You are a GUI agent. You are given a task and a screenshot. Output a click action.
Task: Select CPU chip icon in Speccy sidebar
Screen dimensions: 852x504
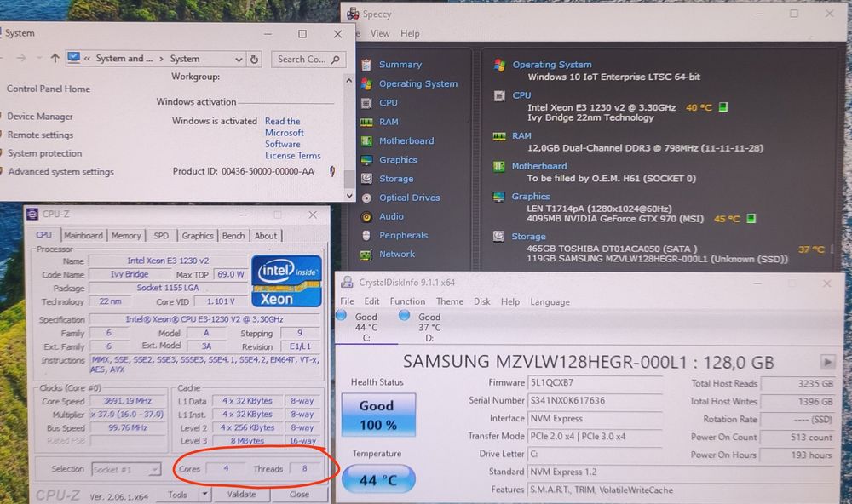point(366,103)
